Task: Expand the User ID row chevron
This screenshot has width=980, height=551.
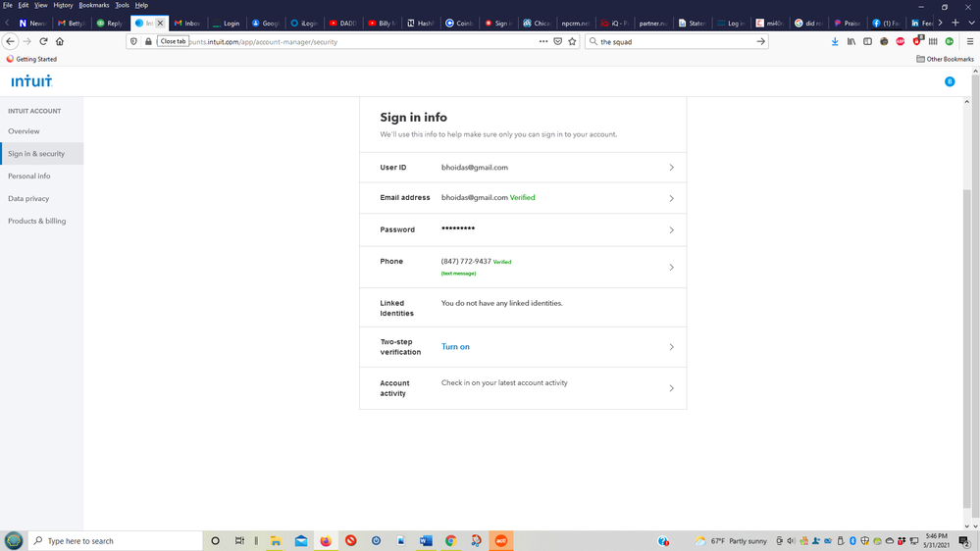Action: click(671, 168)
